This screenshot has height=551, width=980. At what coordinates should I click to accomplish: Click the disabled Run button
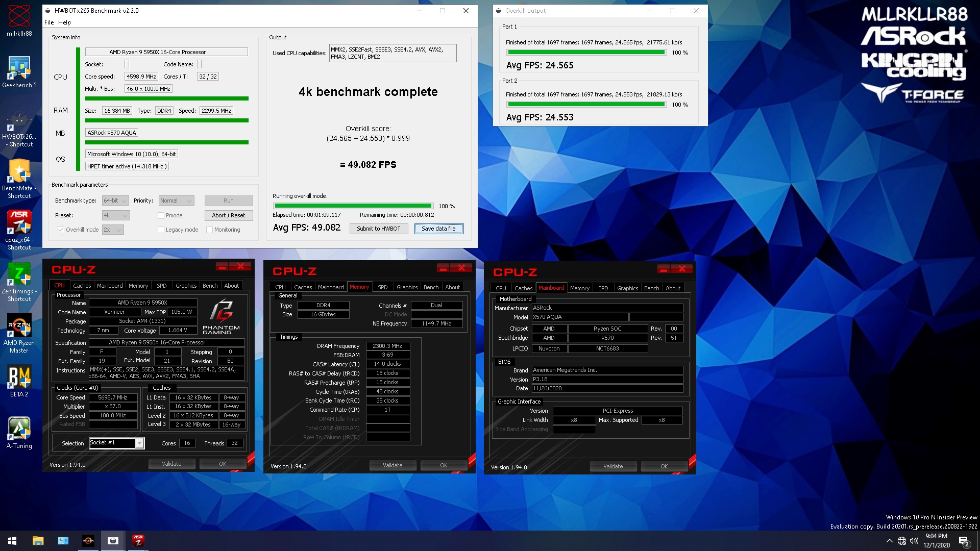229,201
